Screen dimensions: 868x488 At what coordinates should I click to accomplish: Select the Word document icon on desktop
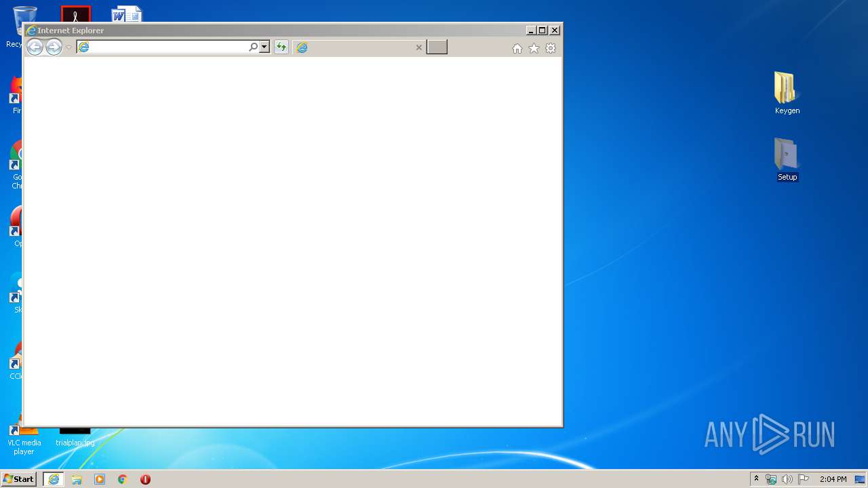click(127, 15)
